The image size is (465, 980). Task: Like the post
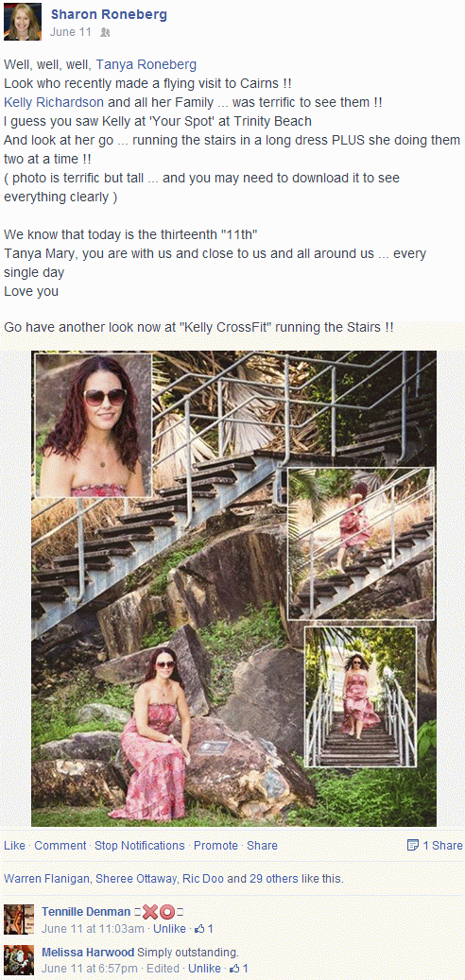14,846
